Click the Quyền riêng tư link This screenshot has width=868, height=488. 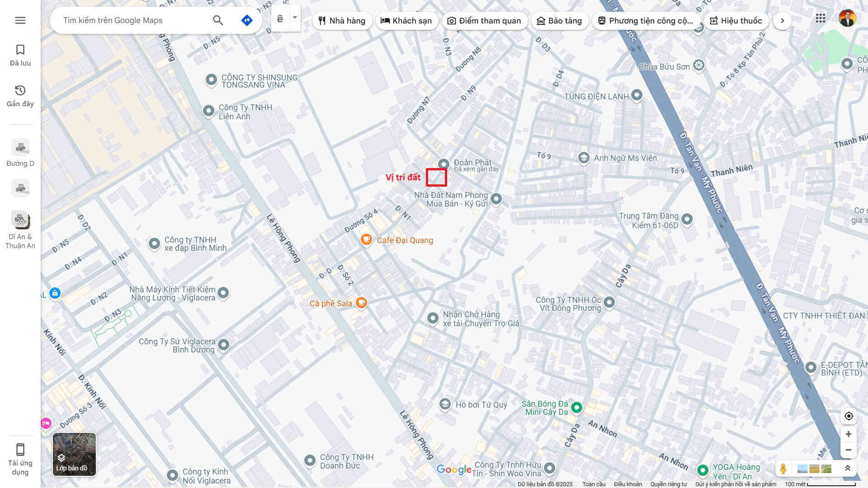click(x=669, y=484)
